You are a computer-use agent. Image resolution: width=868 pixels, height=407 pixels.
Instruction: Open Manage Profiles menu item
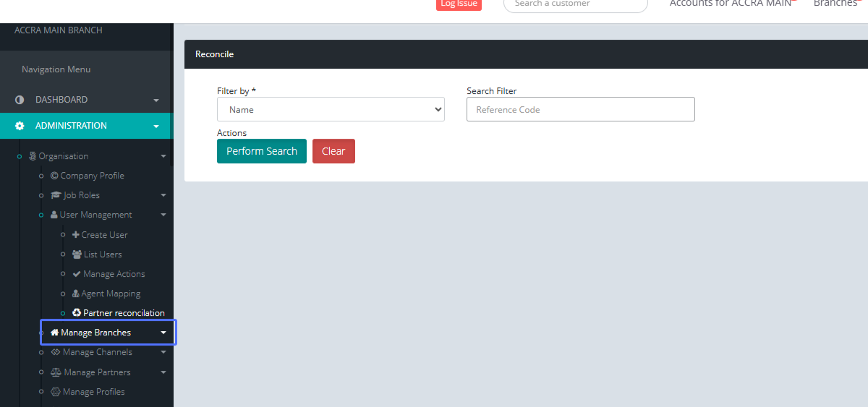click(93, 392)
